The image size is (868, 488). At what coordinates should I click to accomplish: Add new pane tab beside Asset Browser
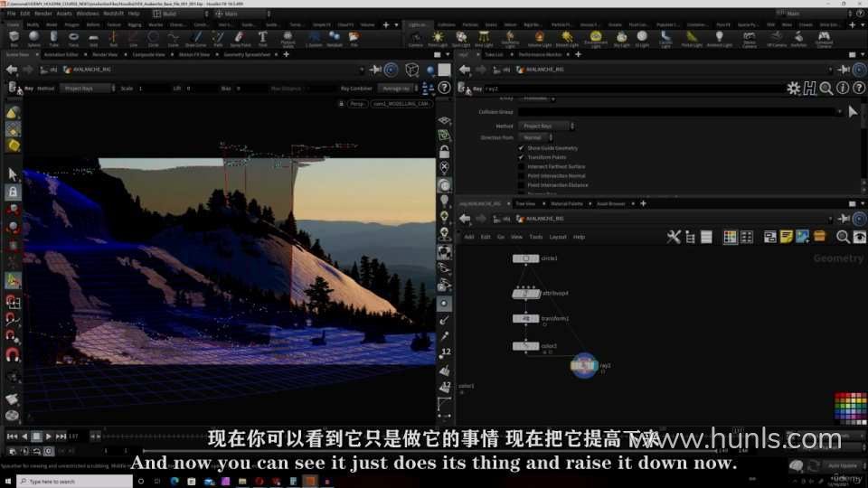pyautogui.click(x=643, y=203)
